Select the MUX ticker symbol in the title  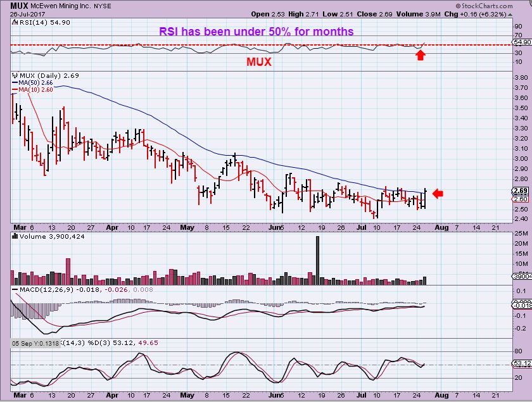click(x=20, y=6)
